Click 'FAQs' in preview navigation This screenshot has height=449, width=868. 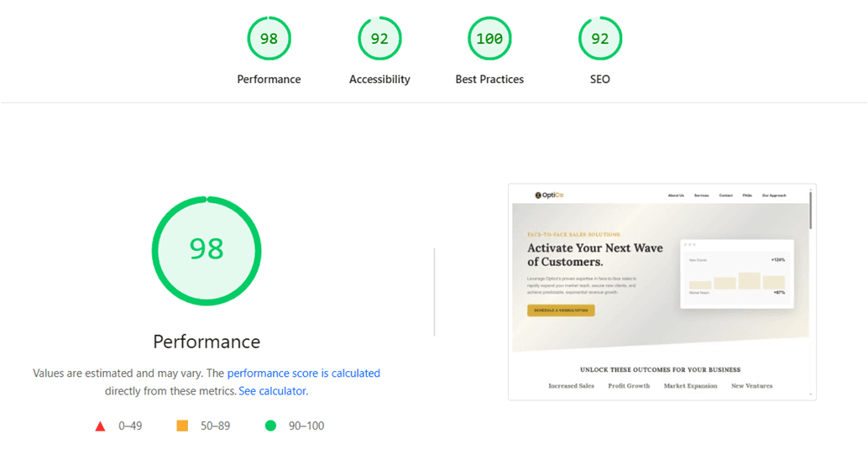click(x=747, y=196)
